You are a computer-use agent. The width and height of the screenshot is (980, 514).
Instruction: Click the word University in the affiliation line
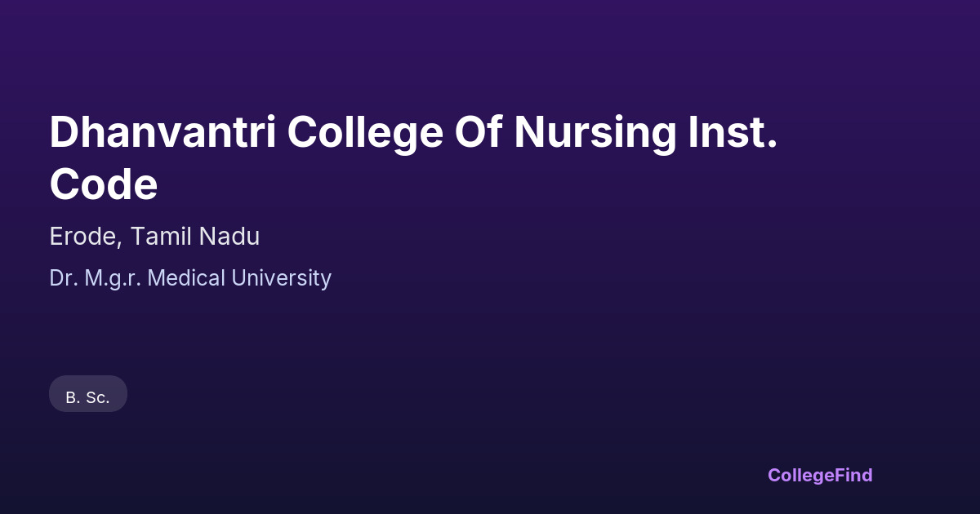click(281, 278)
